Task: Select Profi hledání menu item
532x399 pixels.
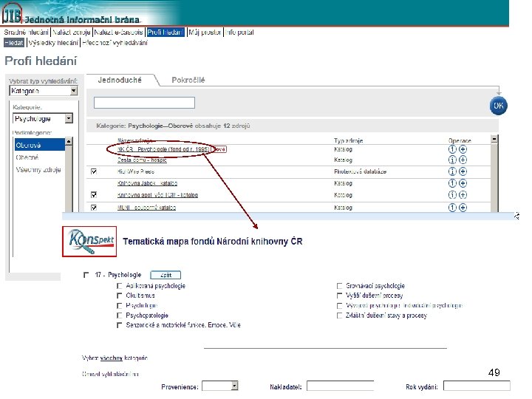Action: 166,33
